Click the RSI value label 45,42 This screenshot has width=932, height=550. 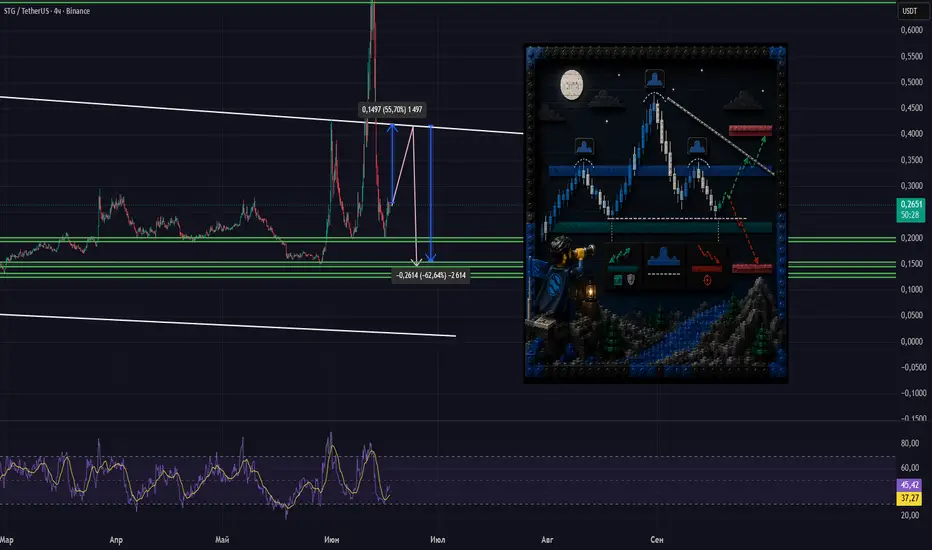tap(909, 485)
